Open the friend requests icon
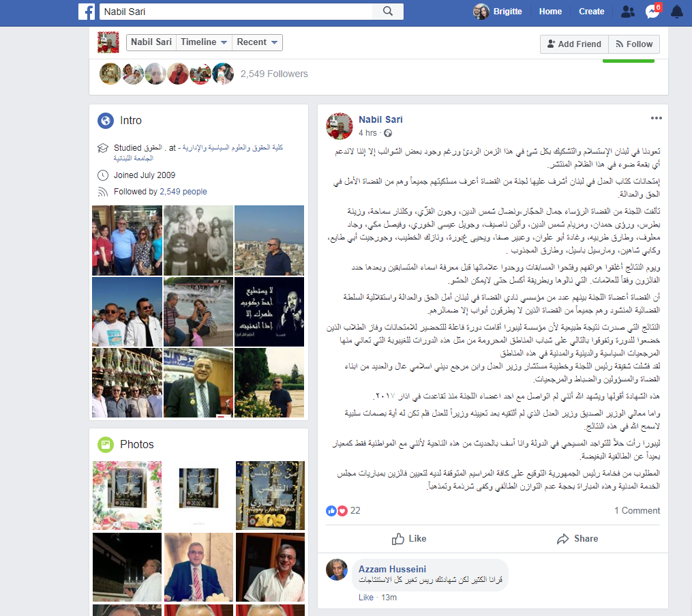 click(x=627, y=12)
